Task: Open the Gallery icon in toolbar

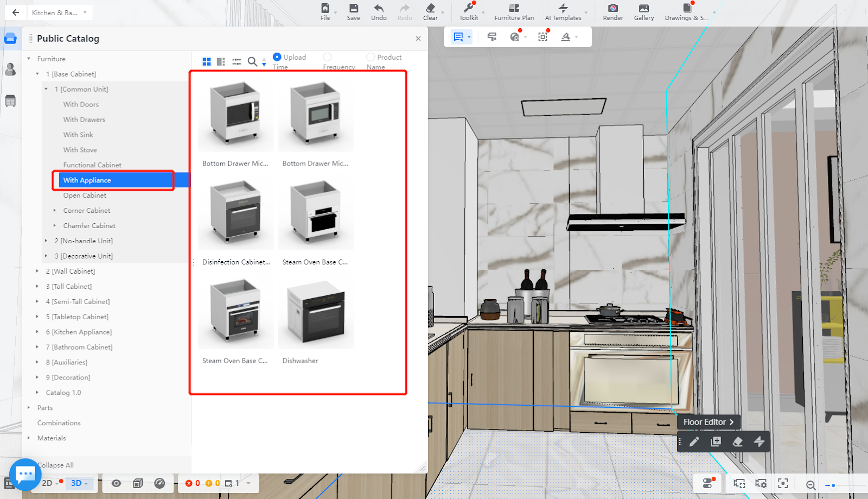Action: point(643,8)
